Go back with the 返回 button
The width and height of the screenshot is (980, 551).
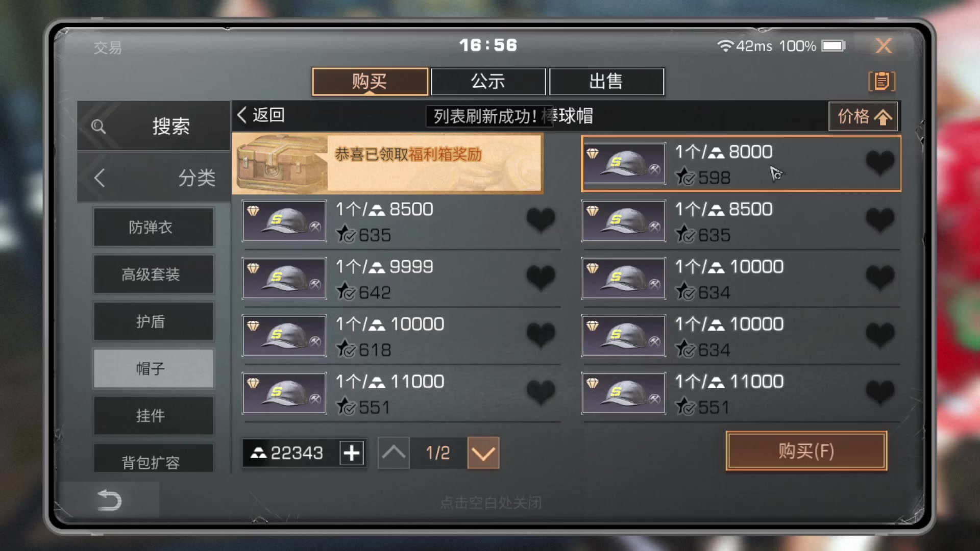click(x=261, y=115)
